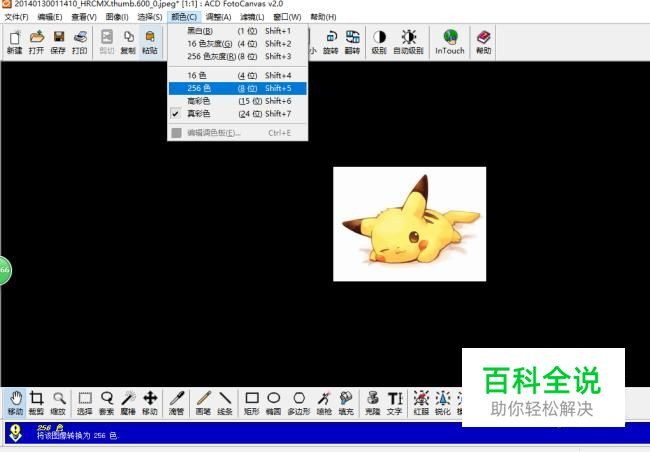Click the 级别 (Levels) half-circle icon

[379, 42]
